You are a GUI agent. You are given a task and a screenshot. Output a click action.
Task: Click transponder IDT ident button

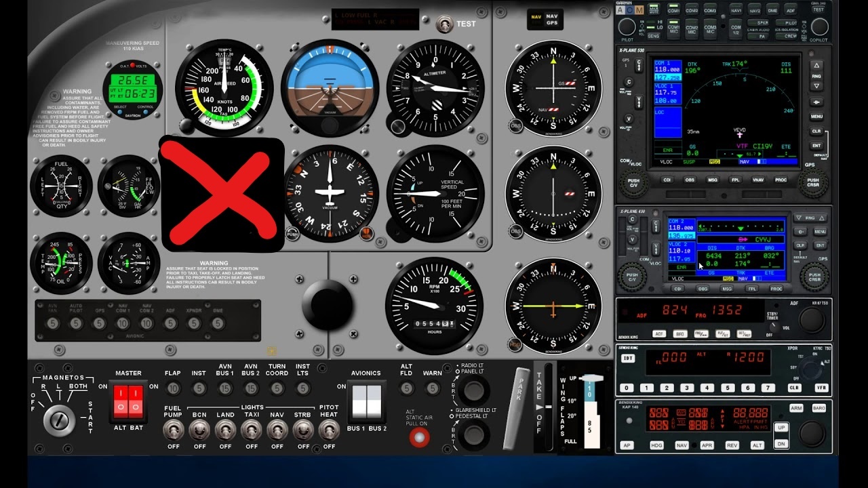click(x=628, y=359)
